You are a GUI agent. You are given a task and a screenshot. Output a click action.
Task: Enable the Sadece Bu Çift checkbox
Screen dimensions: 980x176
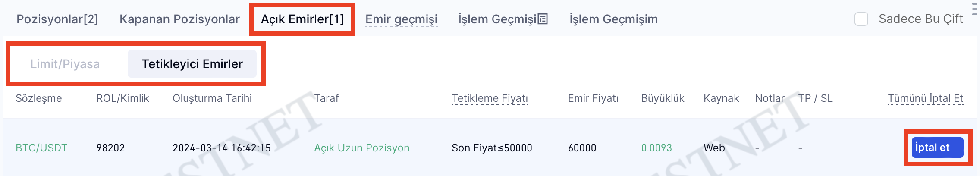click(861, 19)
